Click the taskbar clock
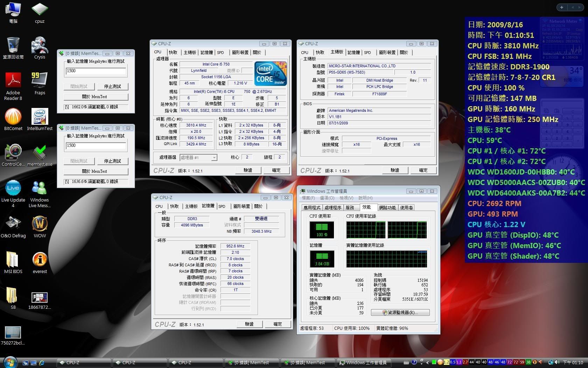Screen dimensions: 588x368 click(573, 362)
